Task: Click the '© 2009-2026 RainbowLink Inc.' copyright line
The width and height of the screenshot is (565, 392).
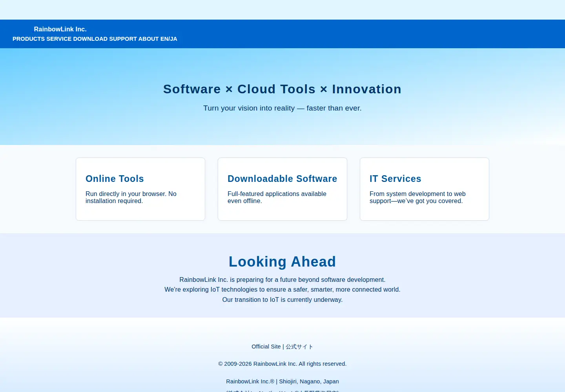Action: pos(282,364)
